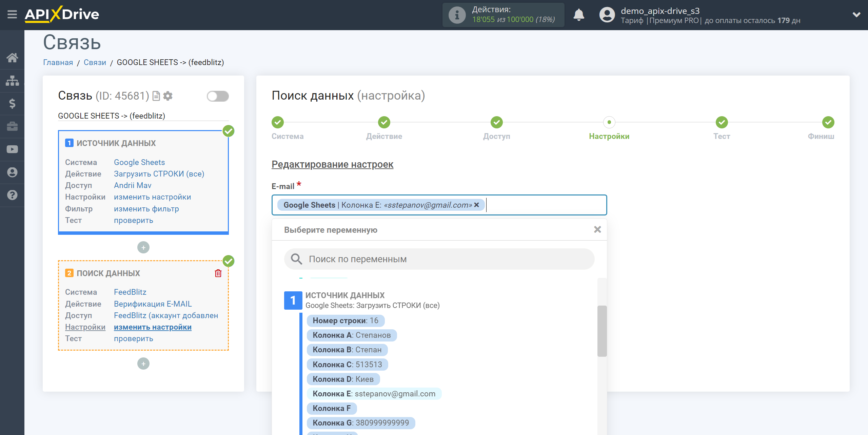
Task: Go to Настройки step
Action: point(609,122)
